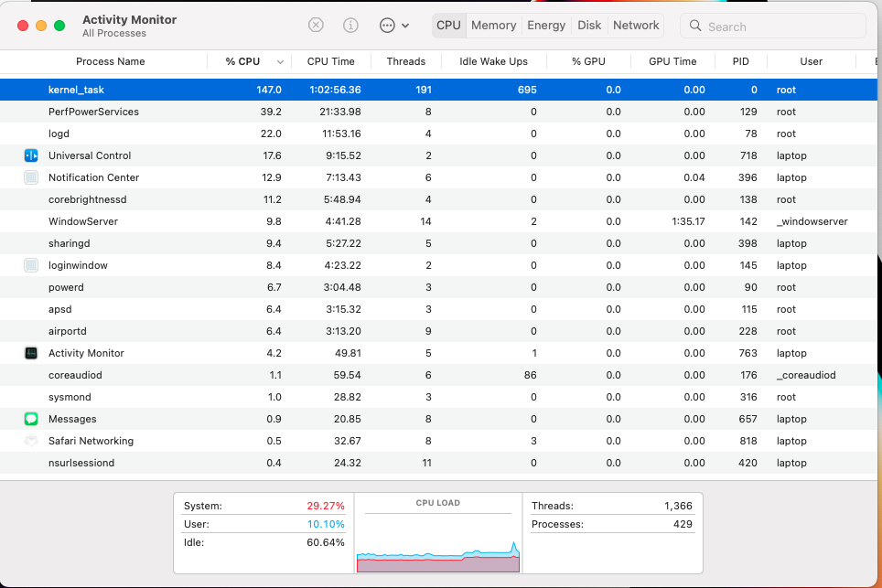The image size is (882, 588).
Task: Click the Threads count 1,366
Action: click(678, 506)
